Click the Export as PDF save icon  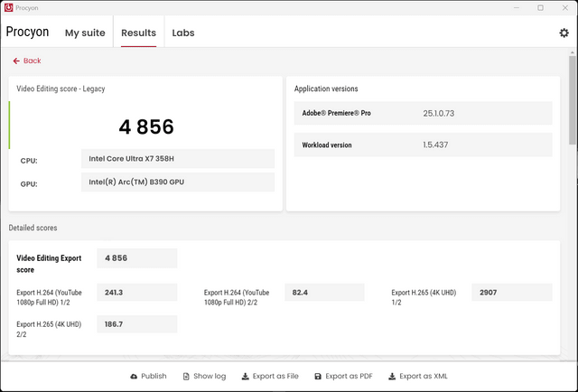tap(318, 376)
